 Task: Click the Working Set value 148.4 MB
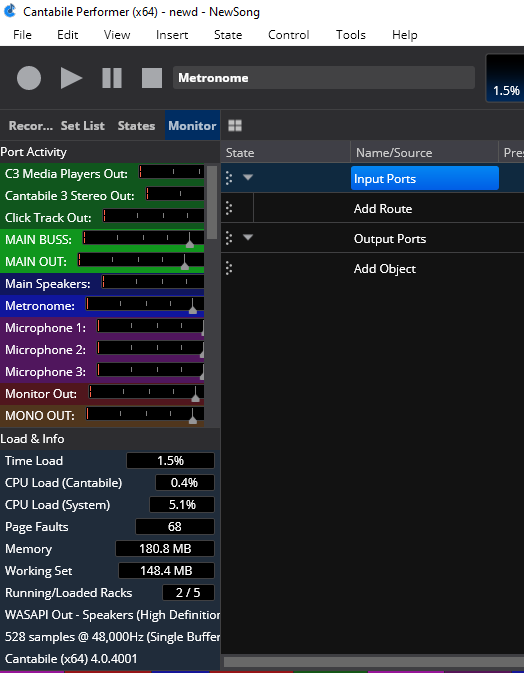point(166,571)
